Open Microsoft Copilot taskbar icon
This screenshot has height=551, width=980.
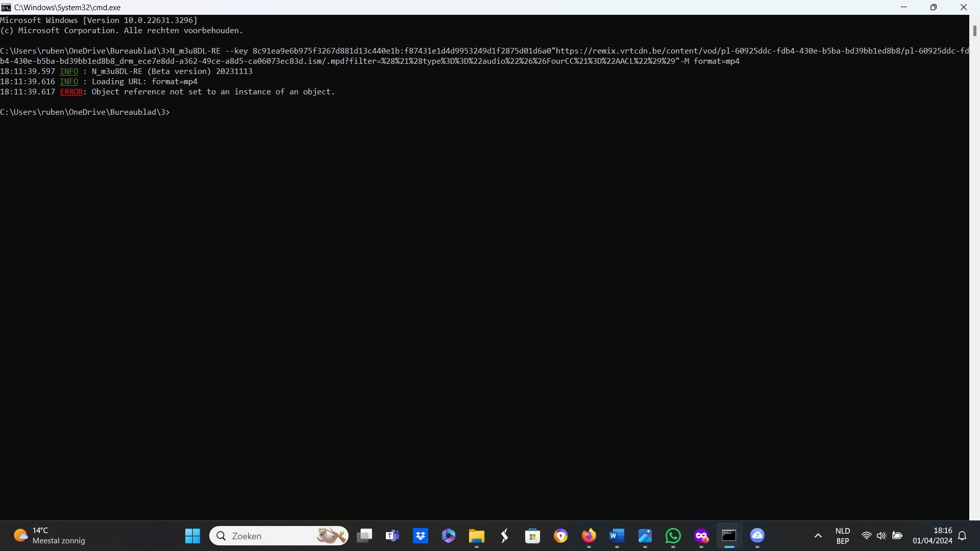449,536
